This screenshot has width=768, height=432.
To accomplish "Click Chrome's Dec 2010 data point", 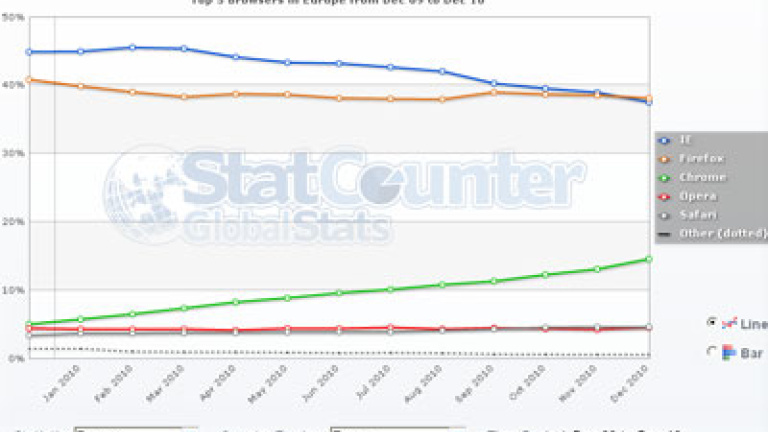I will [648, 259].
